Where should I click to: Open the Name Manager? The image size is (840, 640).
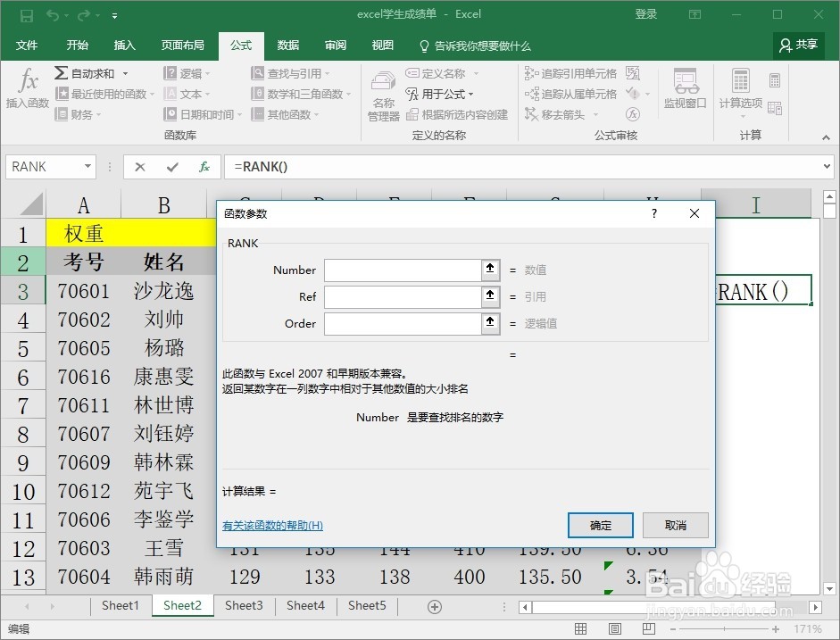(x=384, y=96)
